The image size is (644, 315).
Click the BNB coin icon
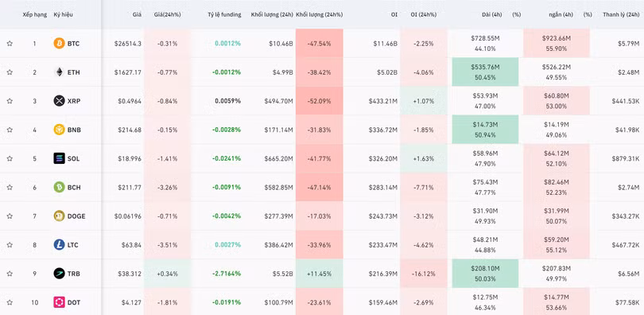(59, 130)
